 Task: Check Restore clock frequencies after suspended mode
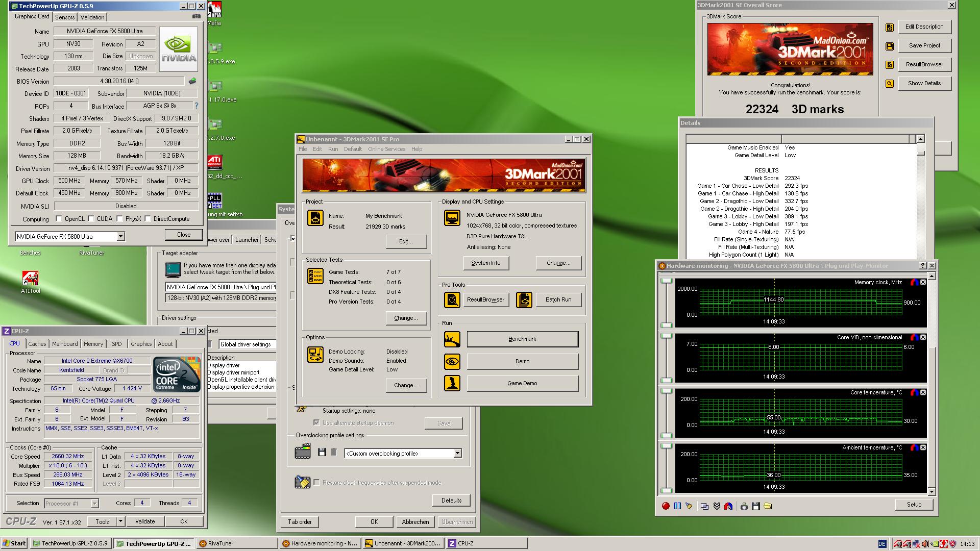click(317, 482)
